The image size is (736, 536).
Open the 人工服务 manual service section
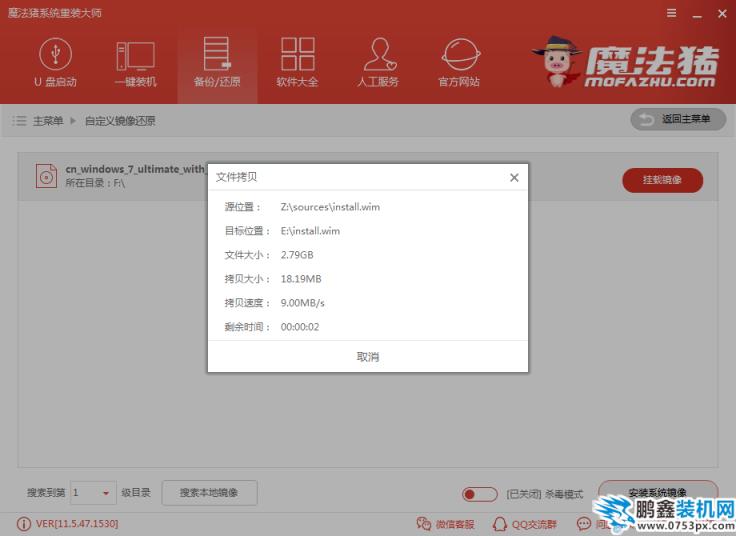click(378, 62)
